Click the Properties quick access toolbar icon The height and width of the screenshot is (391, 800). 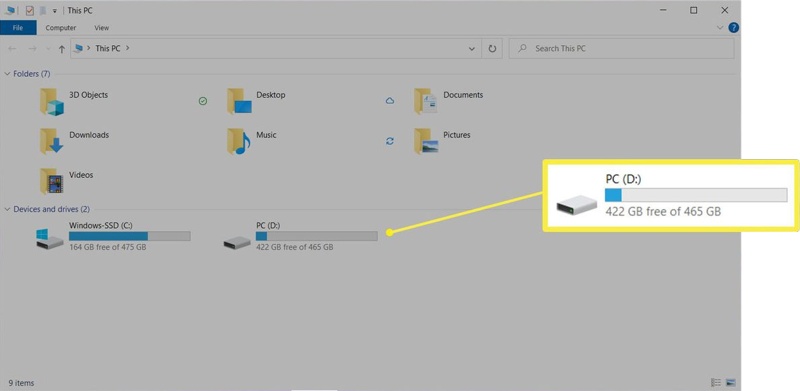pos(30,11)
